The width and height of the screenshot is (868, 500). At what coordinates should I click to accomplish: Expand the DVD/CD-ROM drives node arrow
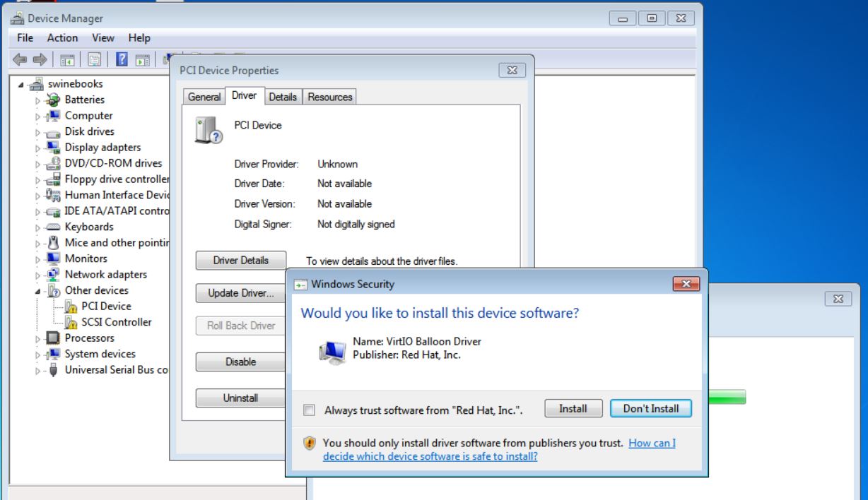pyautogui.click(x=38, y=164)
